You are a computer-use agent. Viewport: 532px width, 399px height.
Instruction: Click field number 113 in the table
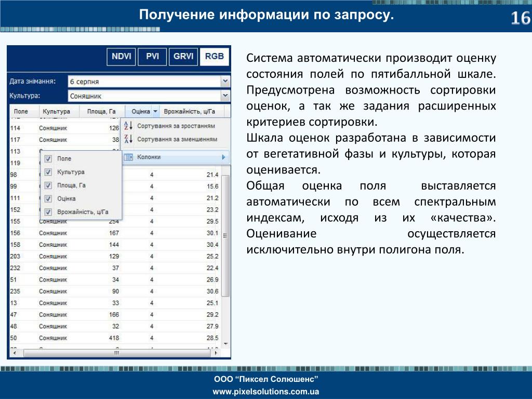pos(15,151)
